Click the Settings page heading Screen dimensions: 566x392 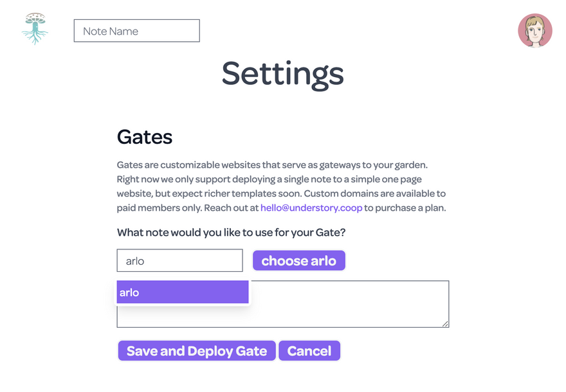282,74
